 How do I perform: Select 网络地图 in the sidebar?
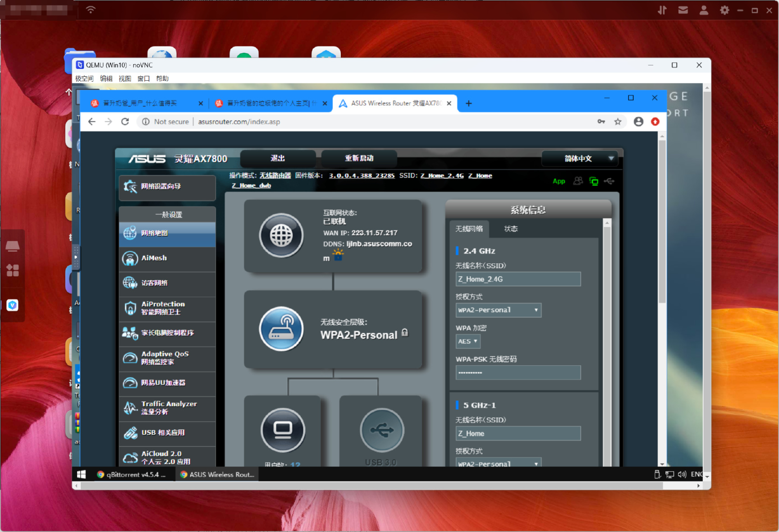pyautogui.click(x=167, y=234)
